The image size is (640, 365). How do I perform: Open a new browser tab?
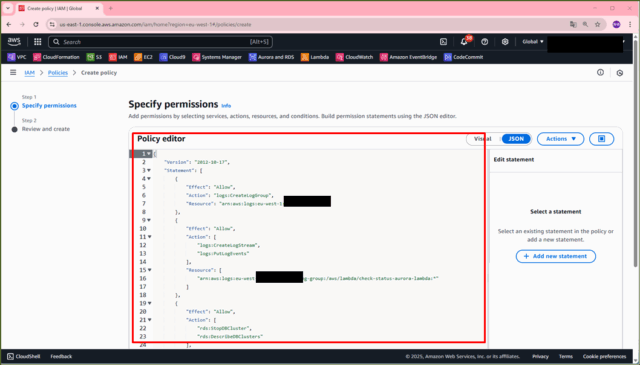pyautogui.click(x=111, y=8)
